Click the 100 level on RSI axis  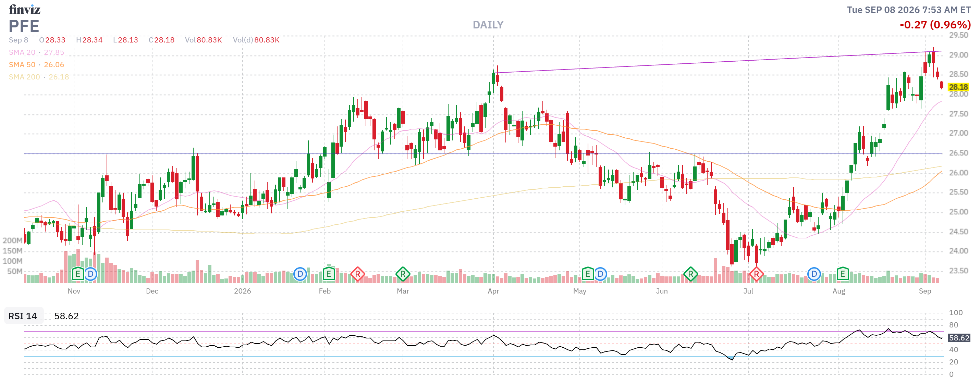(x=956, y=313)
